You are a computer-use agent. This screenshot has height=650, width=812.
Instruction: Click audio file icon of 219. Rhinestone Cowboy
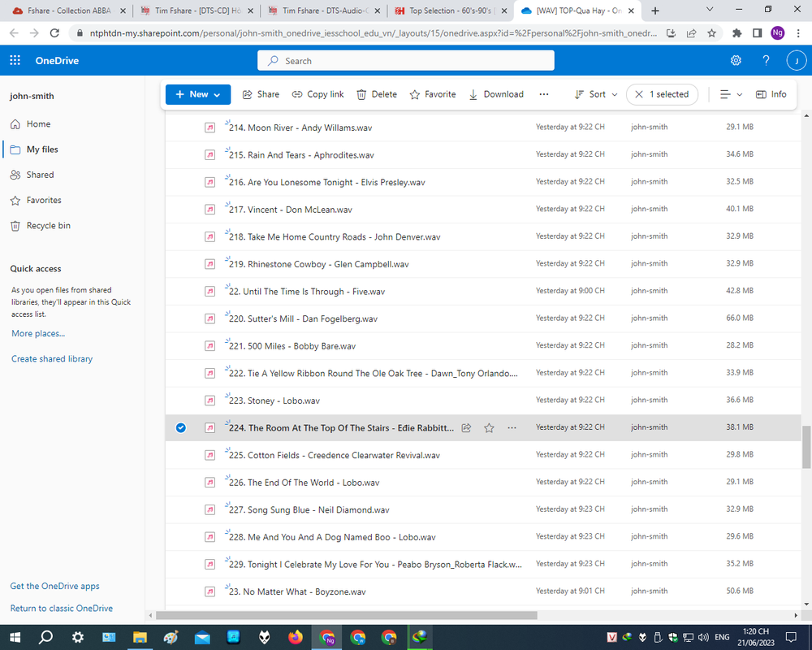(209, 264)
